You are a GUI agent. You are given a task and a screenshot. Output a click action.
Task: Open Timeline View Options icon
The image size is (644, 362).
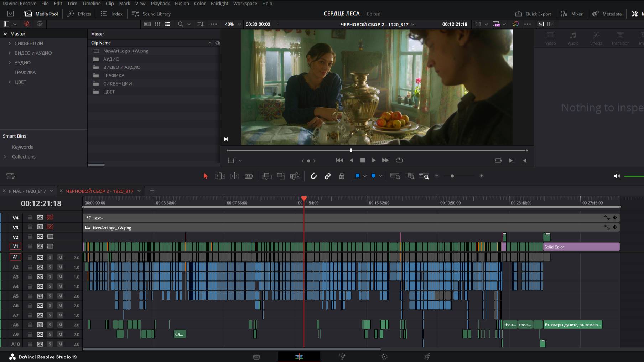point(11,176)
